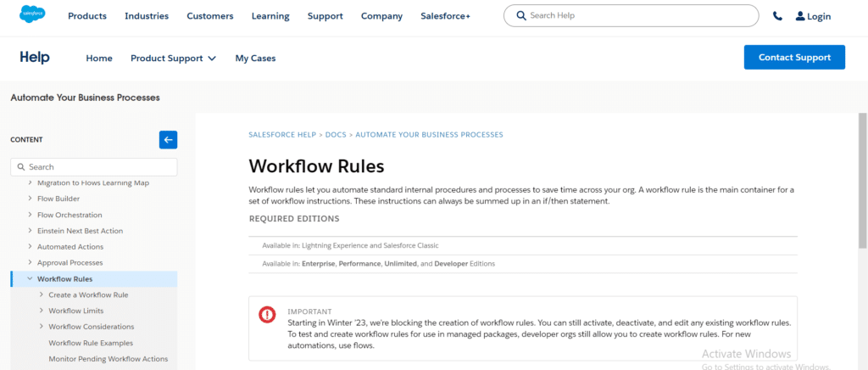Click the phone contact icon
This screenshot has width=868, height=370.
click(x=777, y=16)
